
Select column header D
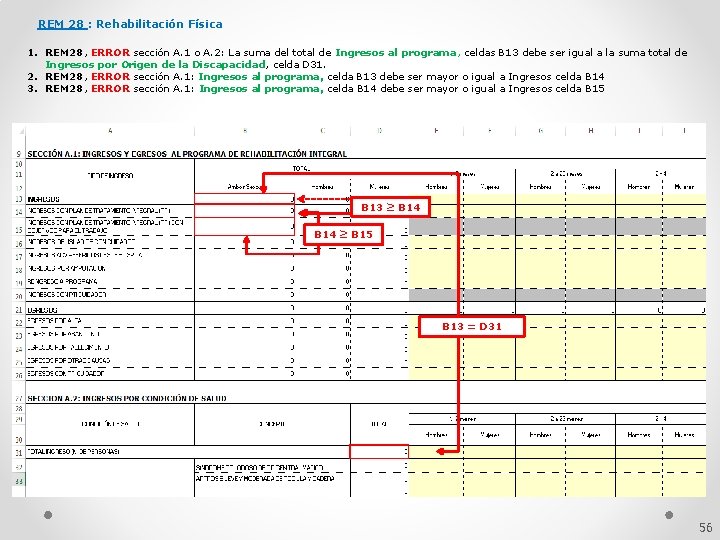[379, 131]
